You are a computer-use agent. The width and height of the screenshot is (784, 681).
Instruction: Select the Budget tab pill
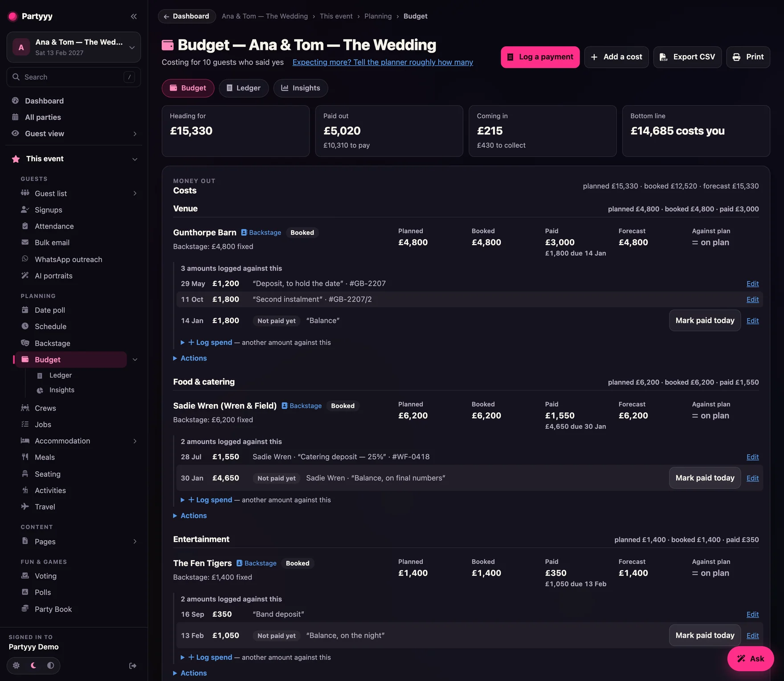pos(188,88)
